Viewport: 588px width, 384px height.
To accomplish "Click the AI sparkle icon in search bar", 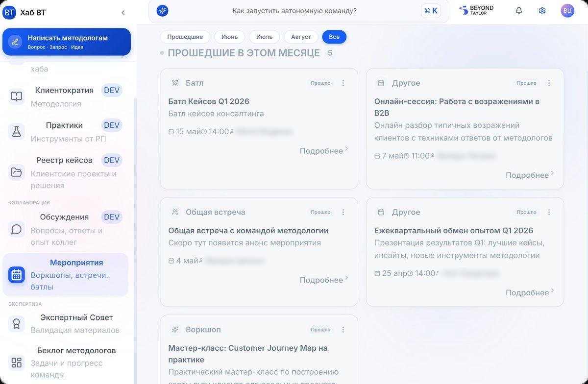I will tap(162, 11).
